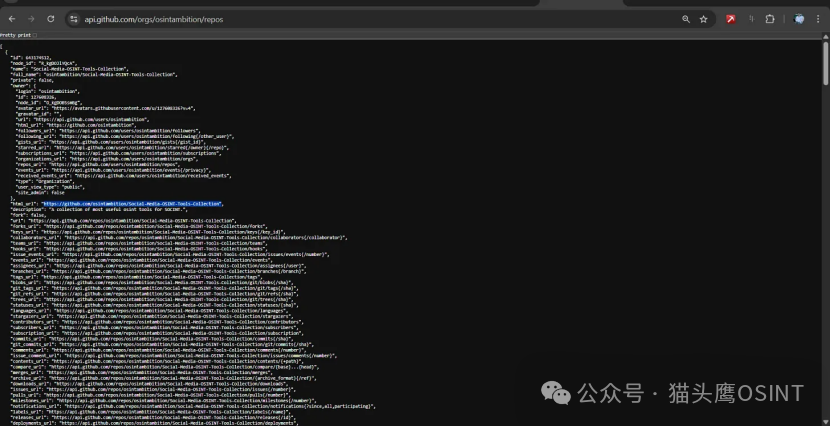Click the "contents_url" line text
The height and width of the screenshot is (426, 830).
(155, 361)
